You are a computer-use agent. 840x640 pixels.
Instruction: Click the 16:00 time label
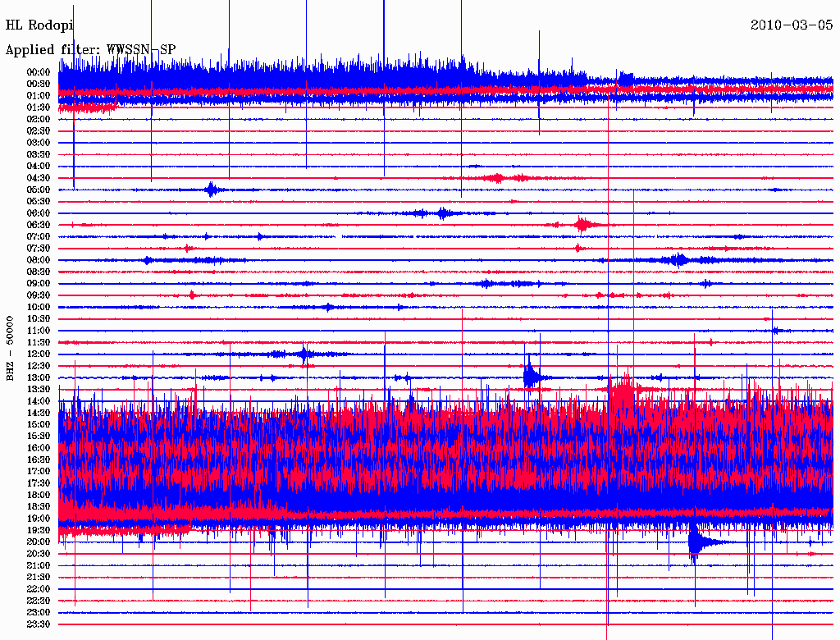pos(39,447)
